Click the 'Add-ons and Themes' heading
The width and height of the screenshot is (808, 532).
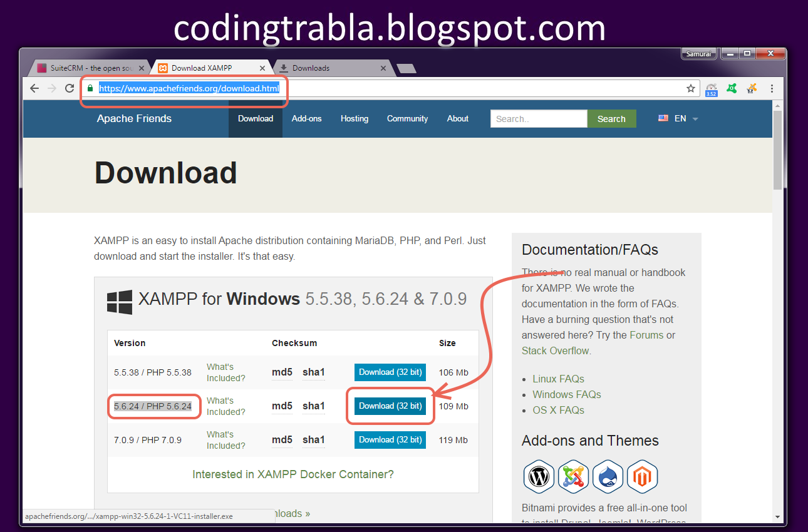coord(590,441)
